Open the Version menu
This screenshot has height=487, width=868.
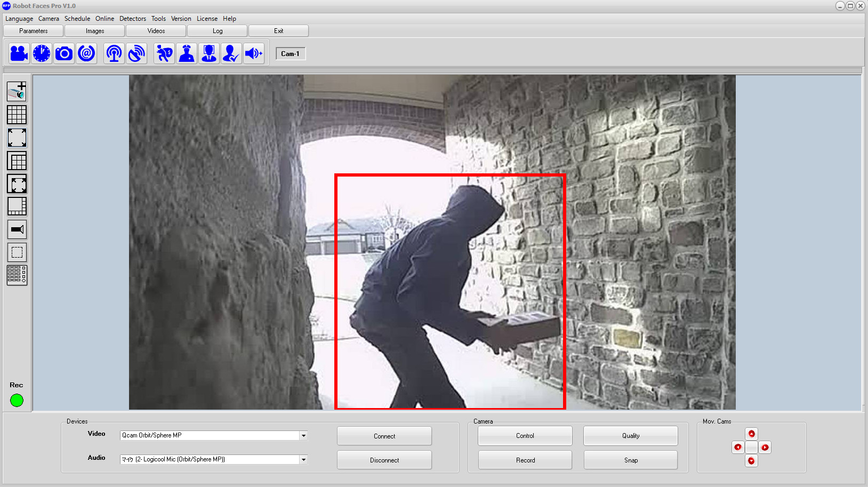tap(181, 19)
